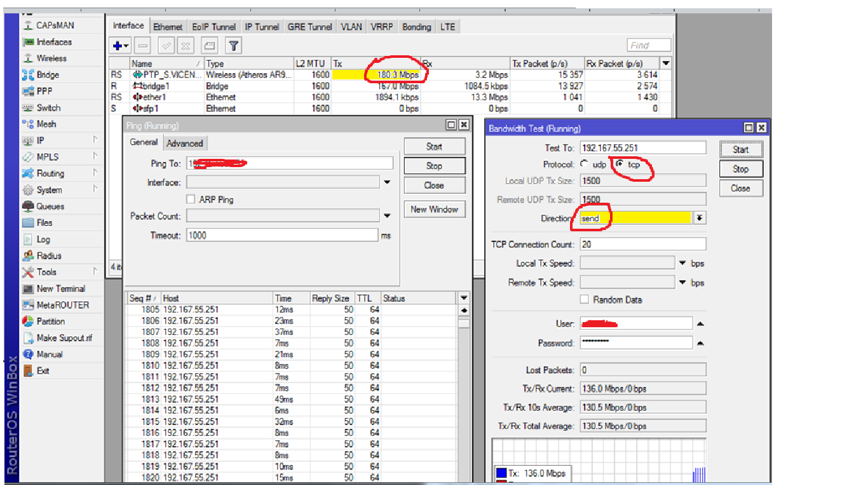Click Stop in the Bandwidth Test window
This screenshot has width=868, height=488.
(x=741, y=169)
